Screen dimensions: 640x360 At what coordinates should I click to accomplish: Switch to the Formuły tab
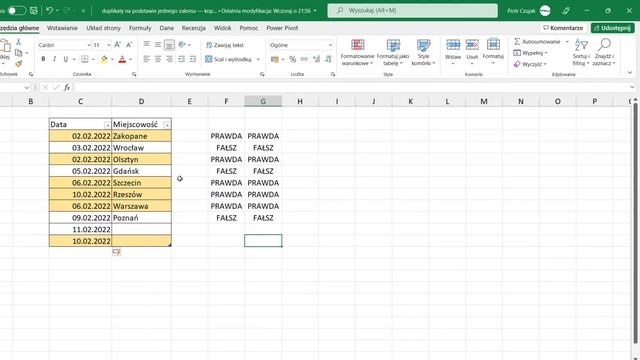pos(140,28)
